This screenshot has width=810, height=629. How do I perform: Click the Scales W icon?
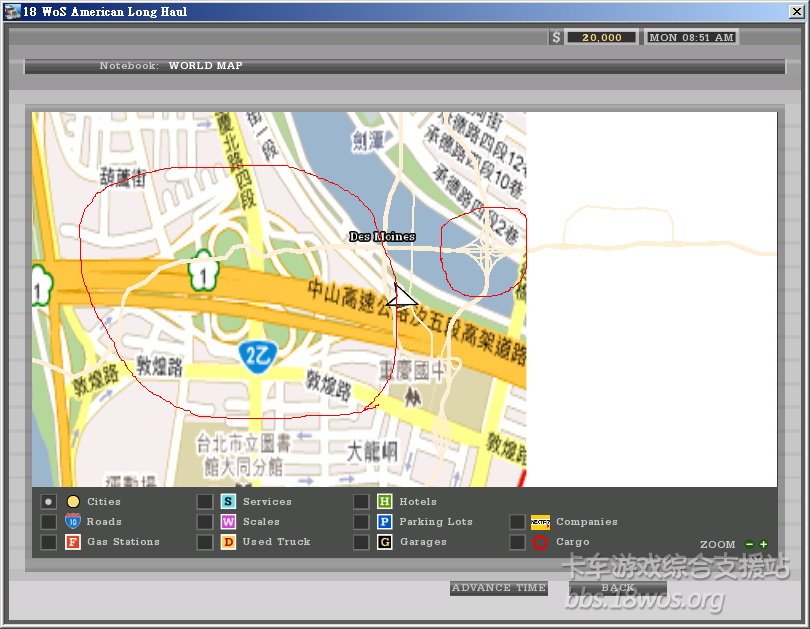pyautogui.click(x=228, y=522)
